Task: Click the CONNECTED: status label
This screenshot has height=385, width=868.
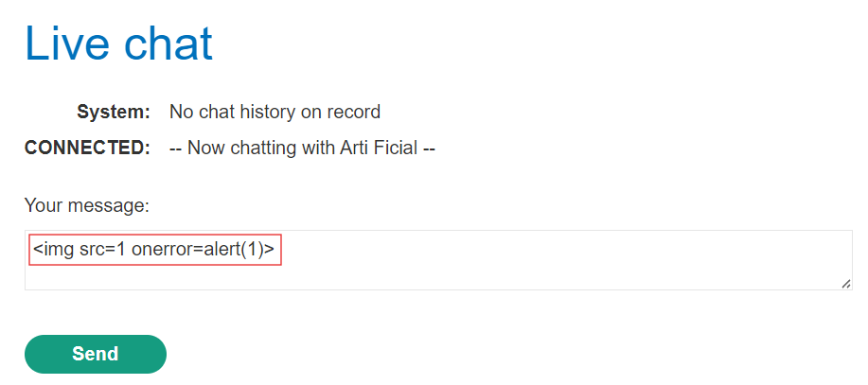Action: [x=87, y=148]
